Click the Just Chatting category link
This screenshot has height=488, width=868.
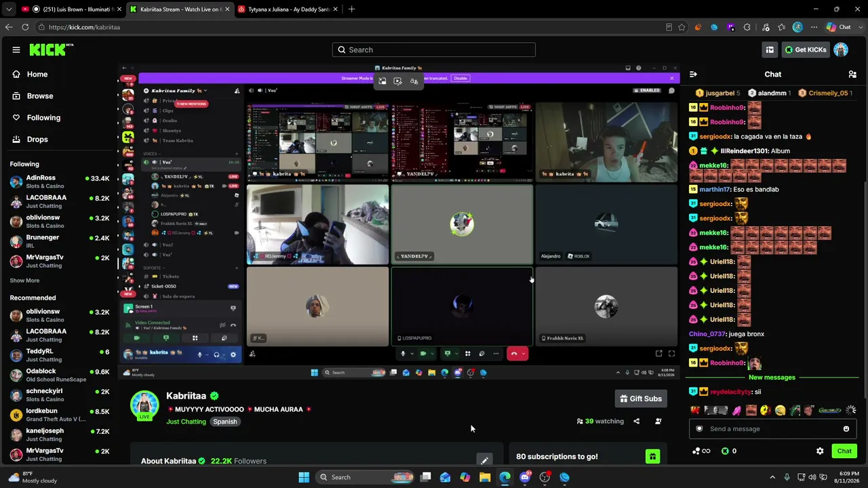point(186,422)
